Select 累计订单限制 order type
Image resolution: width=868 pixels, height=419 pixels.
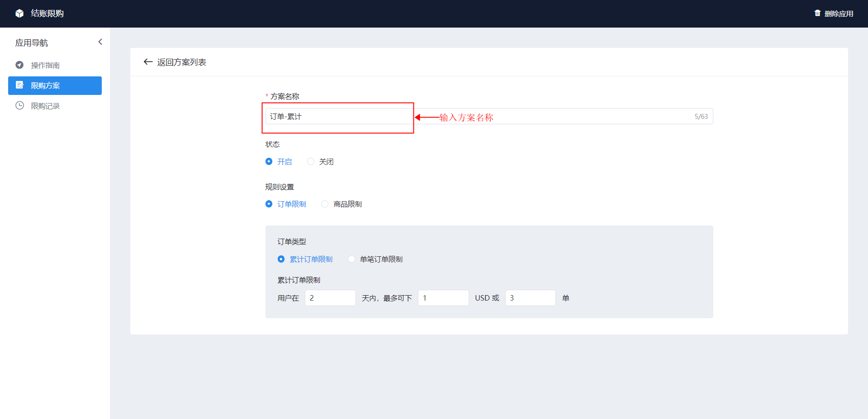point(281,259)
